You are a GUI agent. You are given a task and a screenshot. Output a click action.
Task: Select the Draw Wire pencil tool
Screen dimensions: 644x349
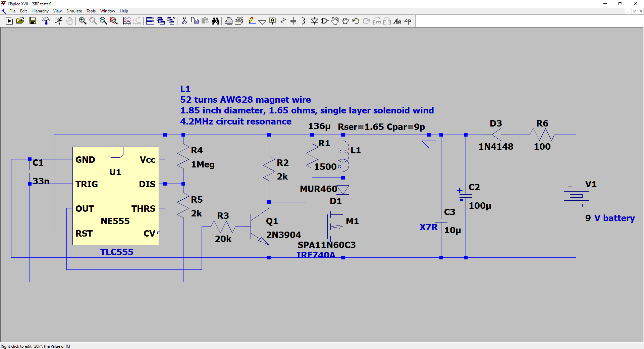click(x=252, y=21)
